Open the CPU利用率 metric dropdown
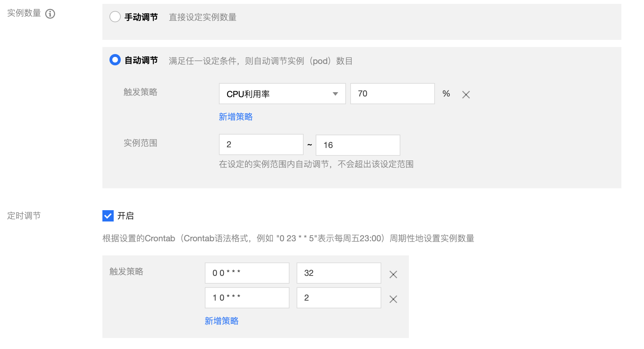 pyautogui.click(x=282, y=94)
